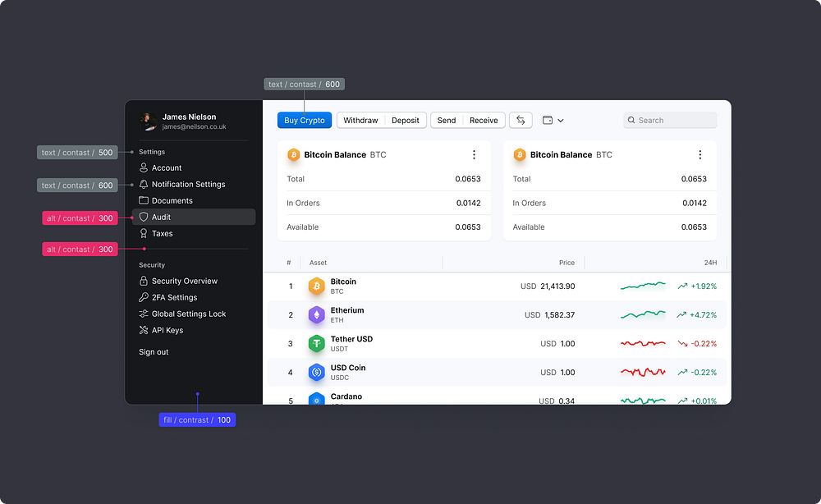Screen dimensions: 821x504
Task: Open right Bitcoin Balance card options menu
Action: click(x=700, y=155)
